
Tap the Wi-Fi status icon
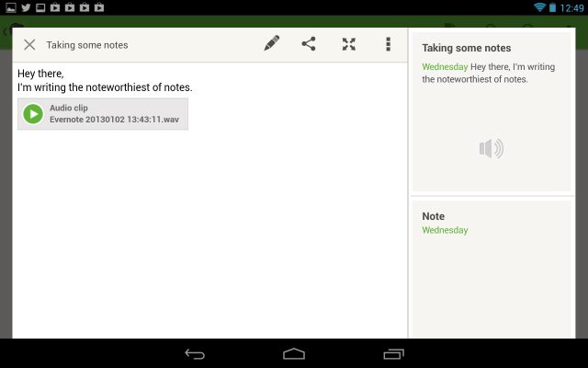point(539,7)
